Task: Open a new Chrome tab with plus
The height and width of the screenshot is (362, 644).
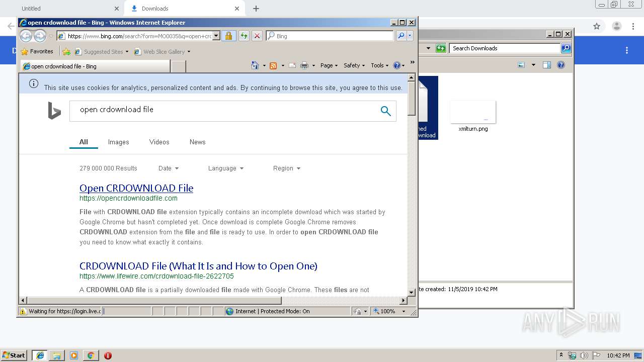Action: (256, 9)
